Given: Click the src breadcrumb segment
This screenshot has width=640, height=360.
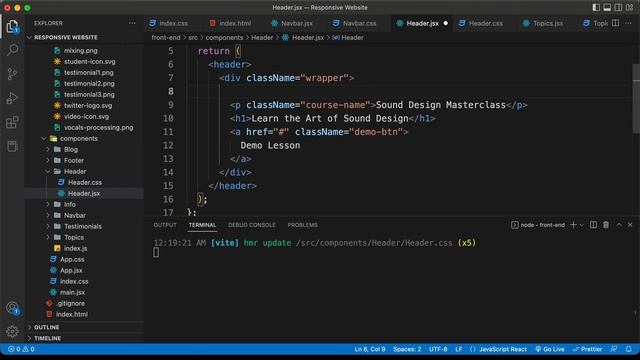Looking at the screenshot, I should point(193,38).
